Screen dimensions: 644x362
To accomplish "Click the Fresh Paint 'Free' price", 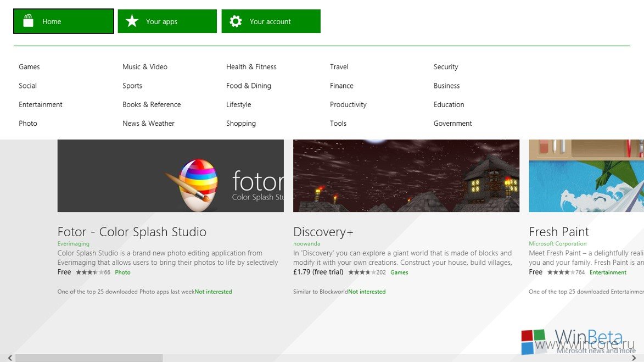I will pos(536,272).
